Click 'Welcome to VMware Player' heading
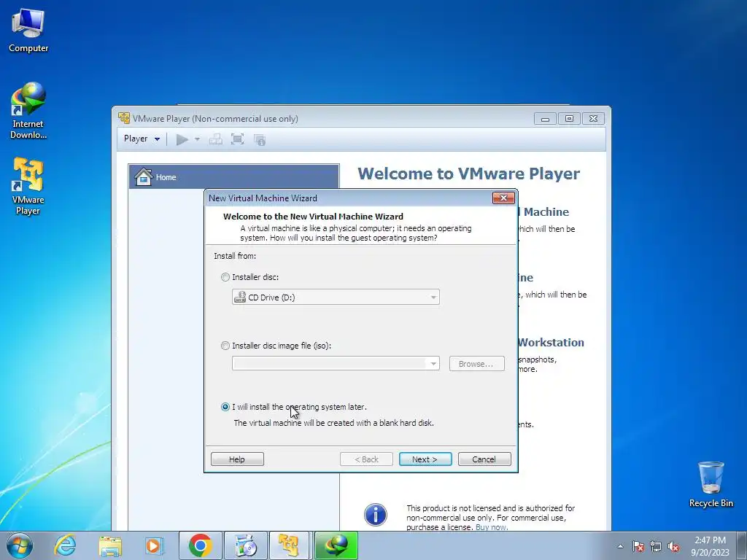Screen dimensions: 747x560 pos(469,174)
